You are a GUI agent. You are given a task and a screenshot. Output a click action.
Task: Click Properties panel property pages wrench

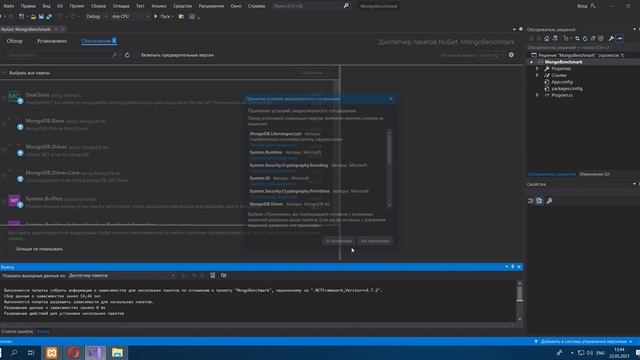tap(549, 201)
